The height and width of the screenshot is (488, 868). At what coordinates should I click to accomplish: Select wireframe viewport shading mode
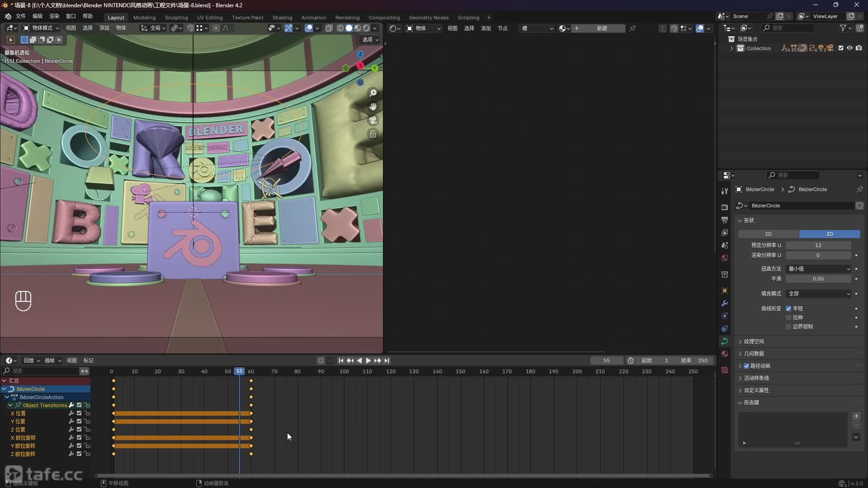[340, 28]
